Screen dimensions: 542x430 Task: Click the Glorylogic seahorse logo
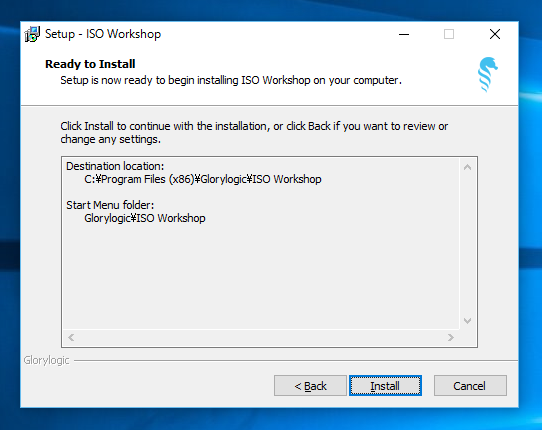pos(487,74)
